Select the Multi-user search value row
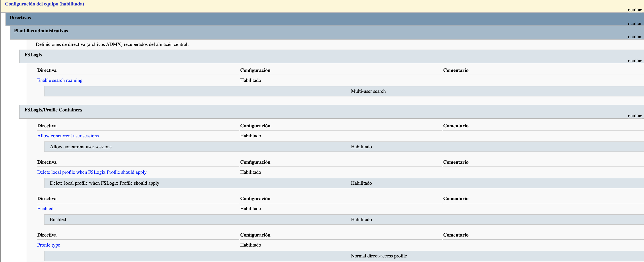Viewport: 644px width, 262px height. click(x=368, y=91)
